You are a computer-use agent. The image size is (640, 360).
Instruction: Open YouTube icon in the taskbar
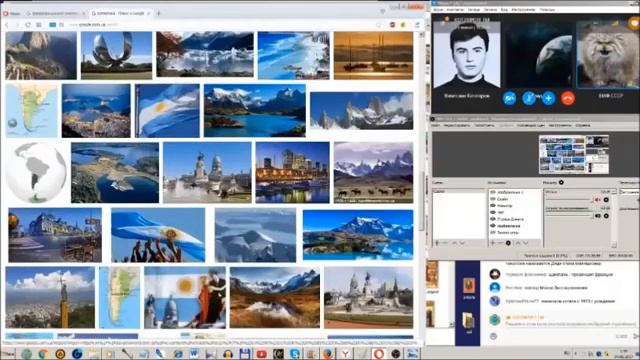click(x=261, y=353)
